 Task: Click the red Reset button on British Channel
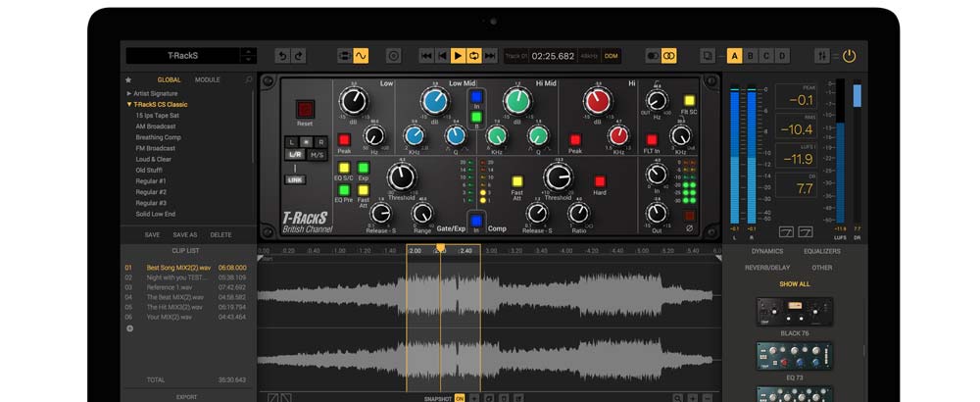(305, 110)
